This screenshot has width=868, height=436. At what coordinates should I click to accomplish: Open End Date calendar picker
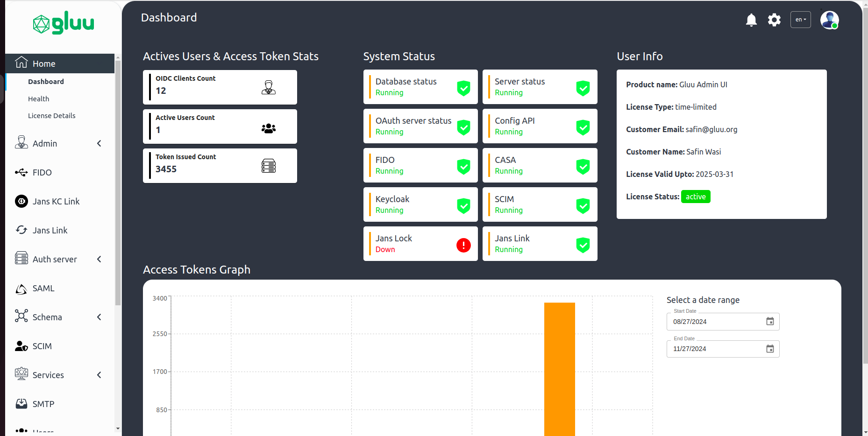(x=770, y=349)
